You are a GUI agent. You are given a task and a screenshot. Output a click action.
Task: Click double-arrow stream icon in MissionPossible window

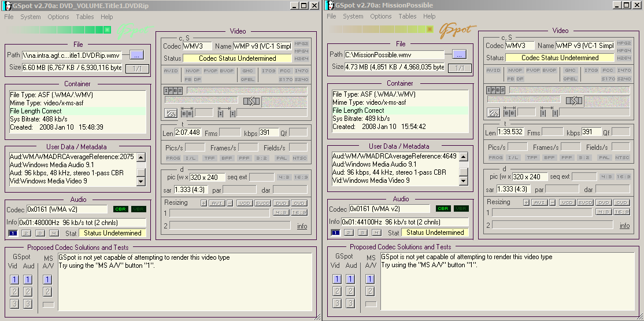574,100
